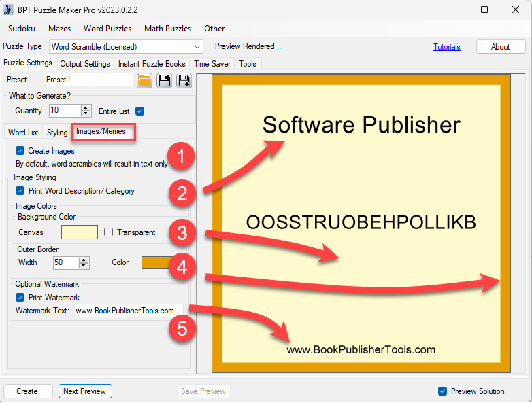Save preset using the floppy disk icon

point(164,81)
